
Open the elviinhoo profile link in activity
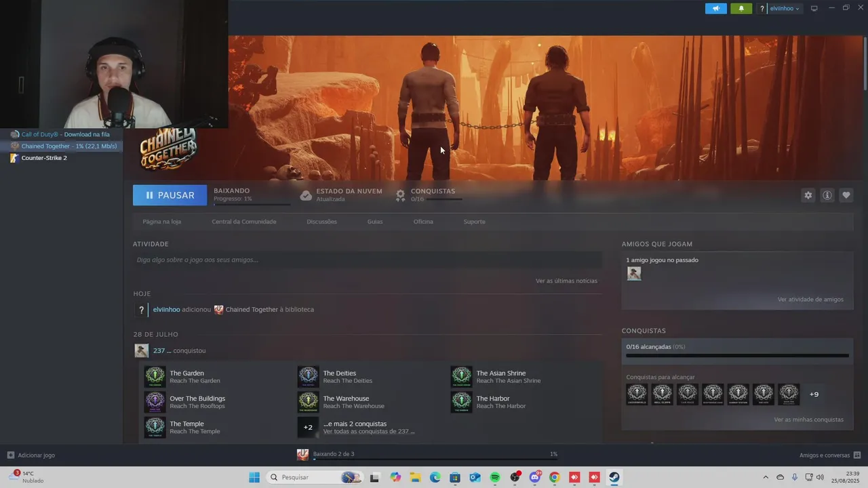pyautogui.click(x=166, y=310)
